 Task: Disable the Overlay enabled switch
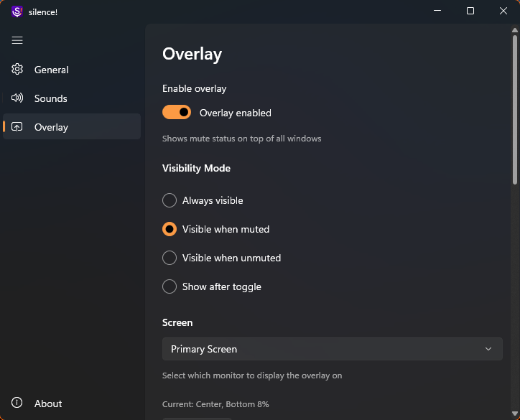click(x=177, y=113)
